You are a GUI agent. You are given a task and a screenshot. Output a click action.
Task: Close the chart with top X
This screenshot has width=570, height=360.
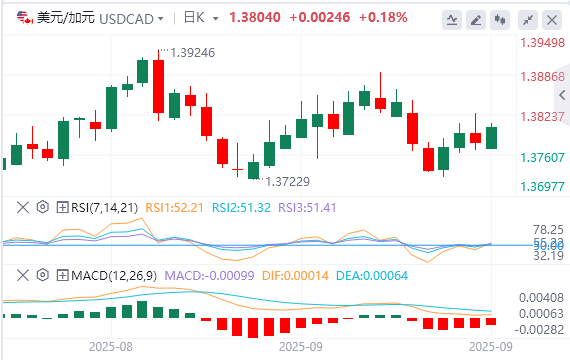coord(552,20)
